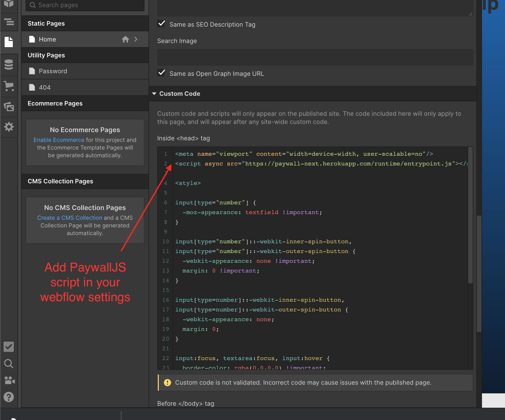
Task: Click the Search Image URL field
Action: (x=315, y=57)
